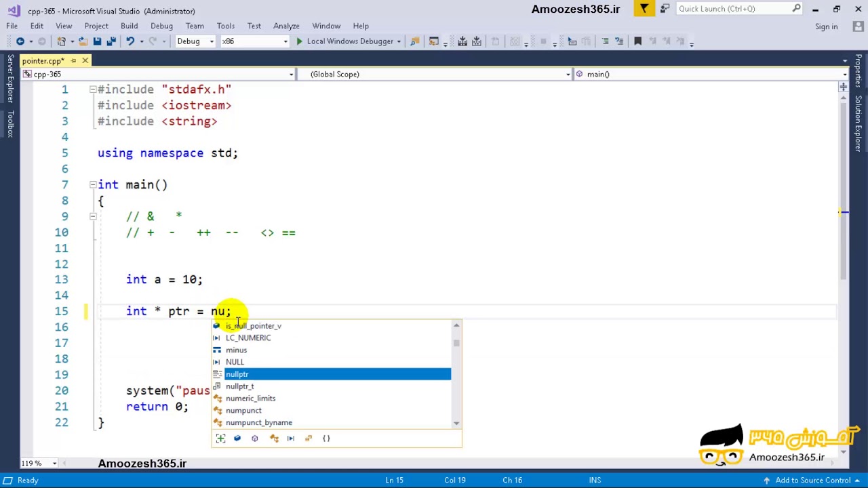Toggle the classes filter in IntelliSense popup
Screen dimensions: 868x488
pos(273,439)
